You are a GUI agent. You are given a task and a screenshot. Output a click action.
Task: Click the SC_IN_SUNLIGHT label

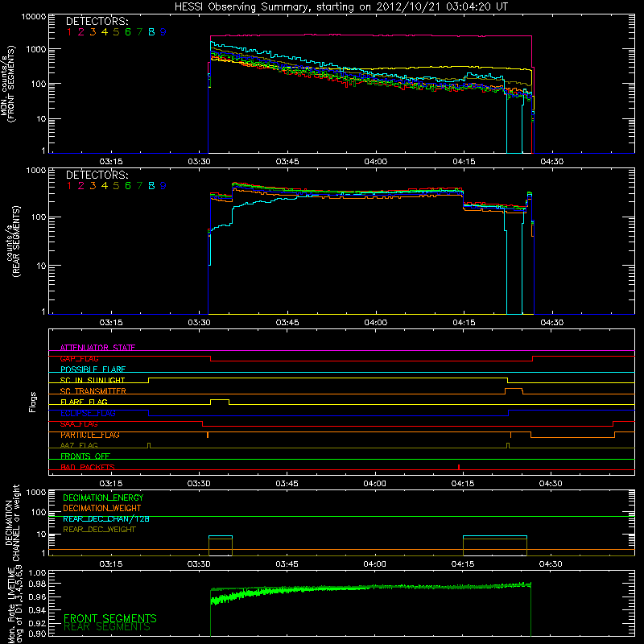point(93,380)
